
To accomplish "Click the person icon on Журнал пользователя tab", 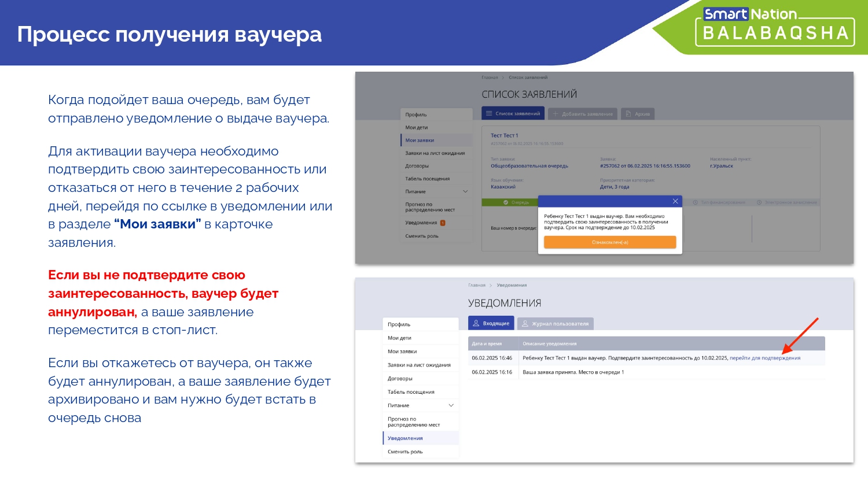I will (525, 324).
